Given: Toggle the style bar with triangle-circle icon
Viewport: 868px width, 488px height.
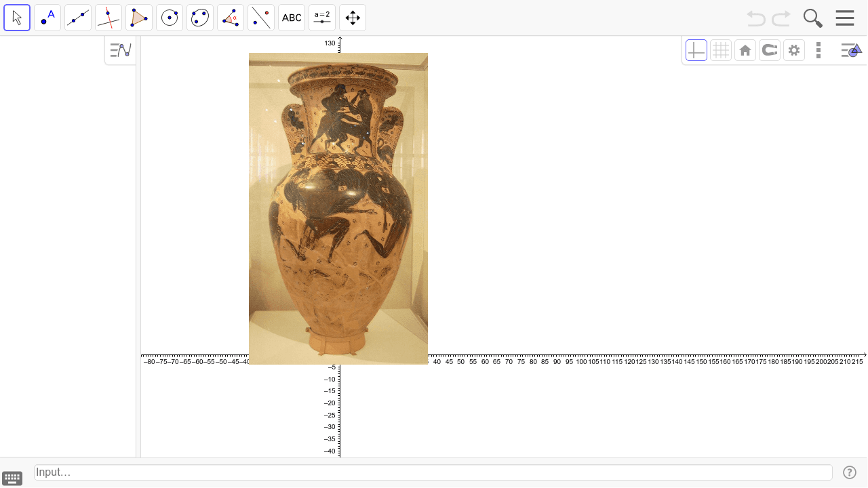Looking at the screenshot, I should pos(851,50).
